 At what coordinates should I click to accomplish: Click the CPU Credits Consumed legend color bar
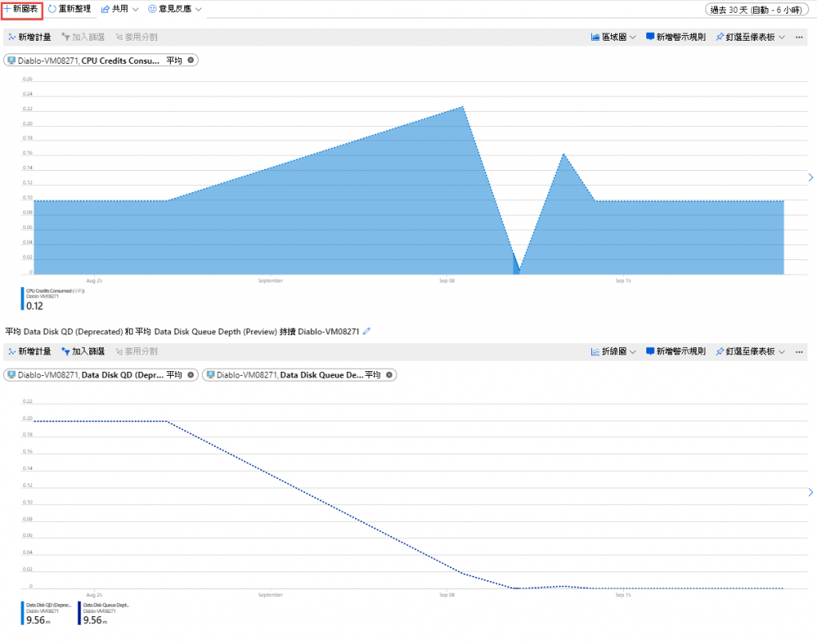22,299
